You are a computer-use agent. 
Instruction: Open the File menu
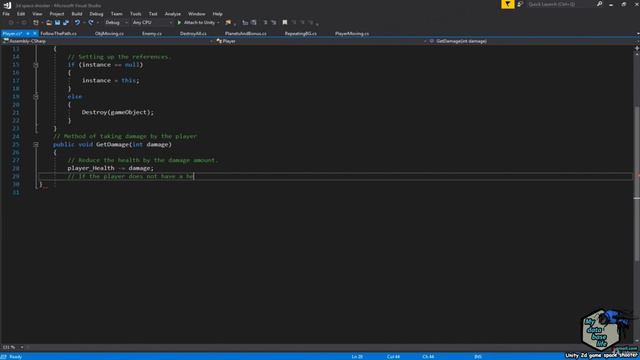[x=6, y=14]
